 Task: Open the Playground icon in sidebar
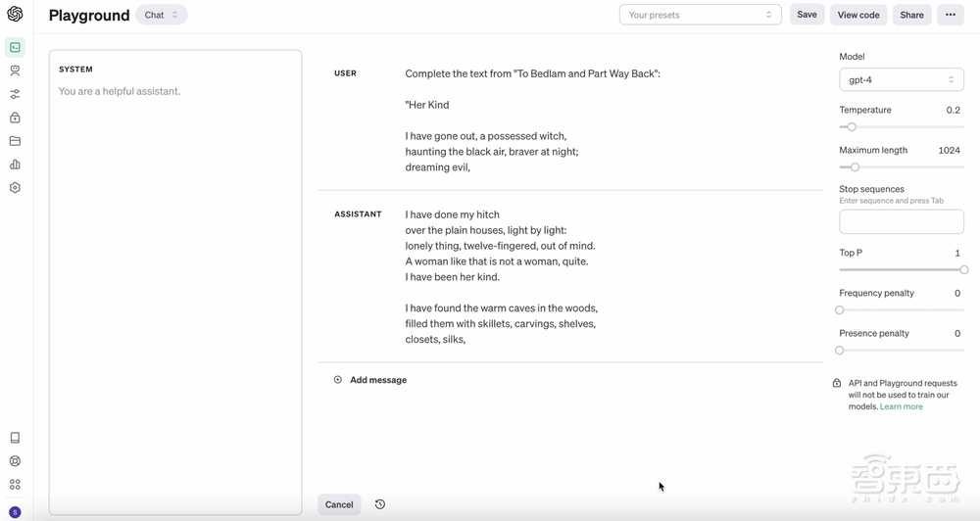pos(15,47)
